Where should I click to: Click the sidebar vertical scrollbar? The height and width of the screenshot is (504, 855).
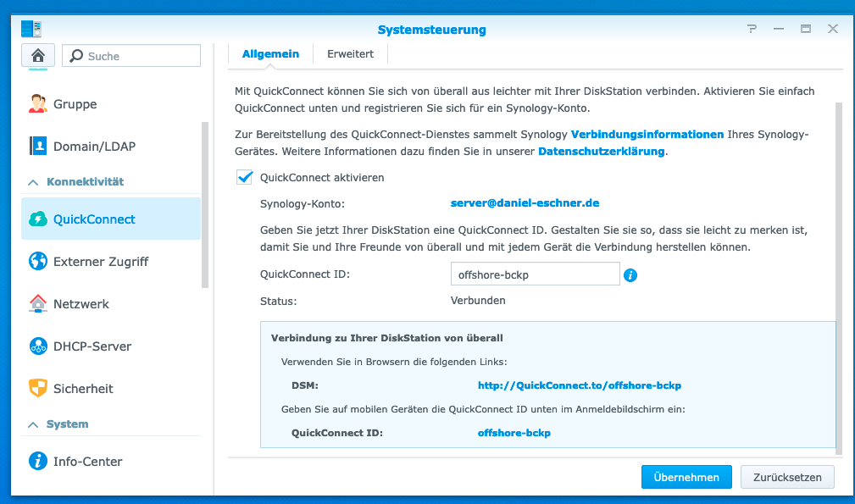(x=204, y=203)
